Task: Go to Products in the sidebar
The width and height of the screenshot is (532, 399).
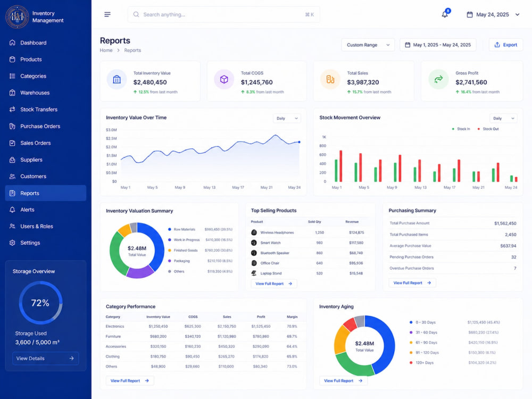Action: point(45,60)
